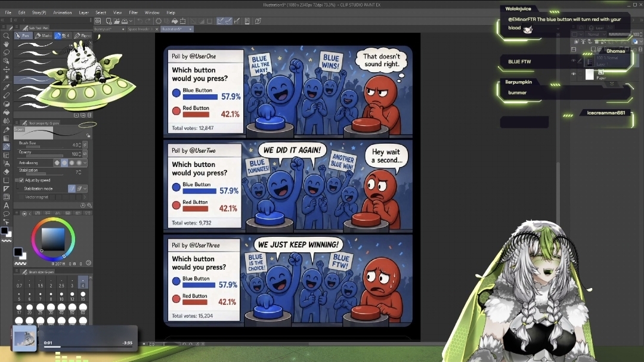Viewport: 644px width, 362px height.
Task: Open the Brush Size dynamics button
Action: click(85, 145)
